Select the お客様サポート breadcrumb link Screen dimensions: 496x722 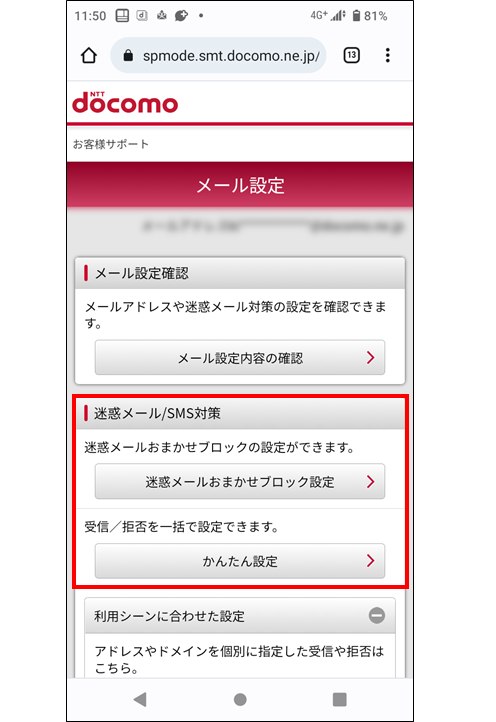[x=111, y=144]
